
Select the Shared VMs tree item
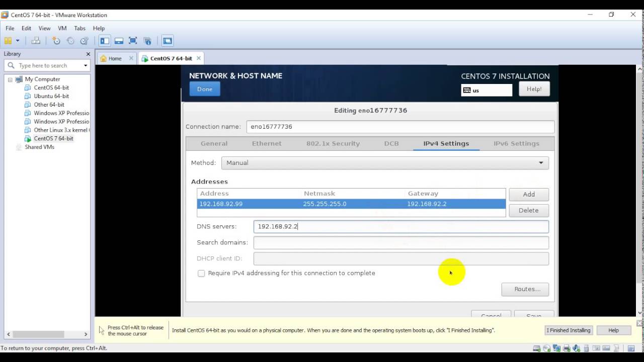tap(39, 147)
